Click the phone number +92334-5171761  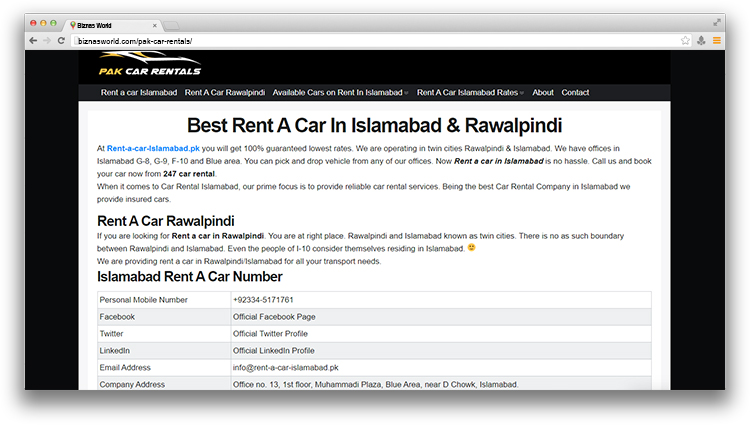click(263, 300)
